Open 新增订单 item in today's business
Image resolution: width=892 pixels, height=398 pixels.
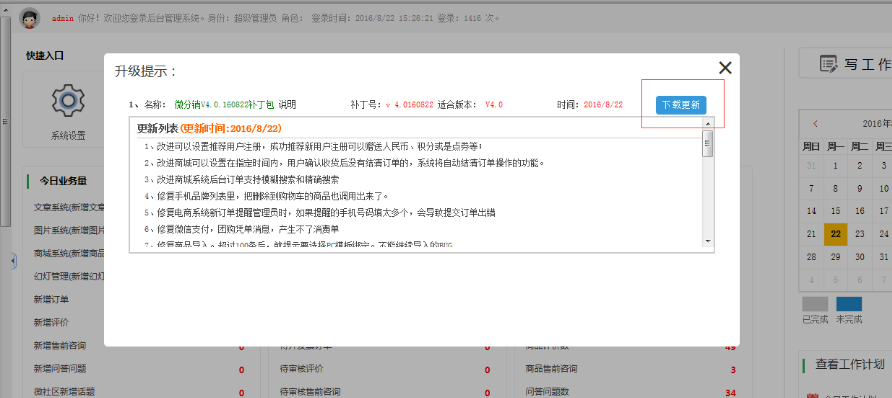tap(51, 299)
